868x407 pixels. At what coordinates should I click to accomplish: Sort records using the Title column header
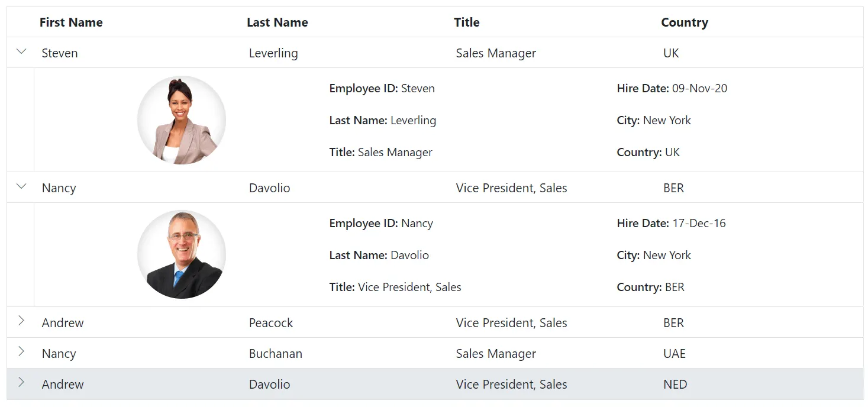coord(467,22)
